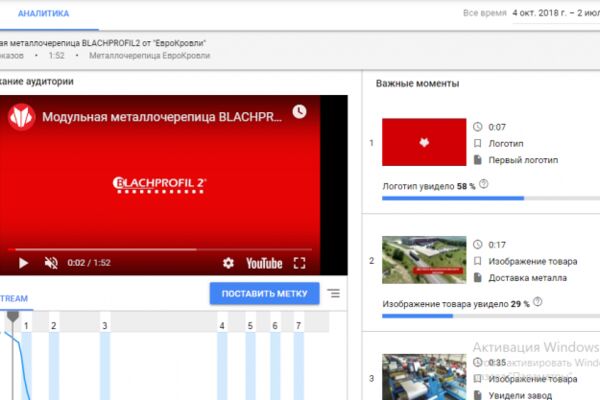Click the Доставка металла text

pyautogui.click(x=527, y=278)
